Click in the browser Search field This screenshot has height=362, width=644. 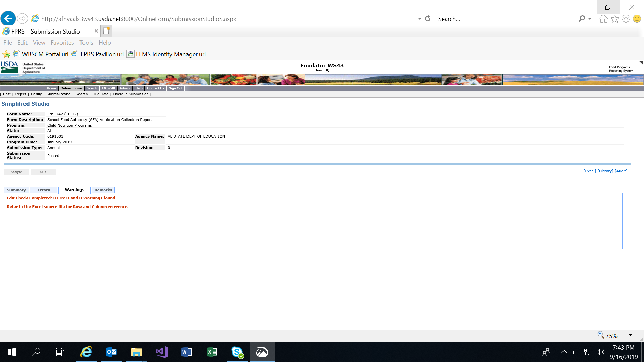(506, 19)
